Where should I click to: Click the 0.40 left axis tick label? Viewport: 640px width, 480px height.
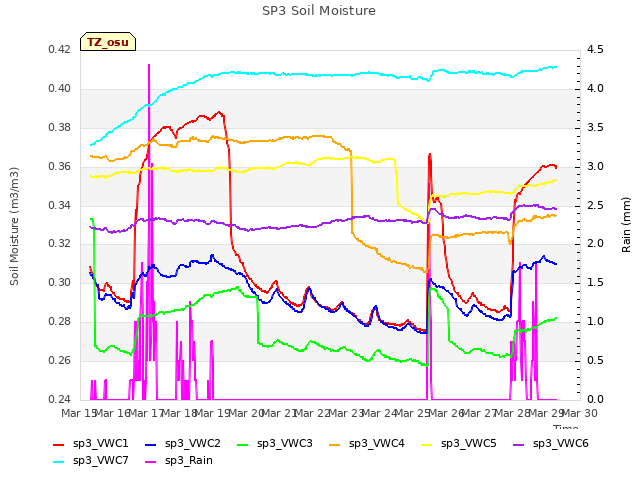59,89
